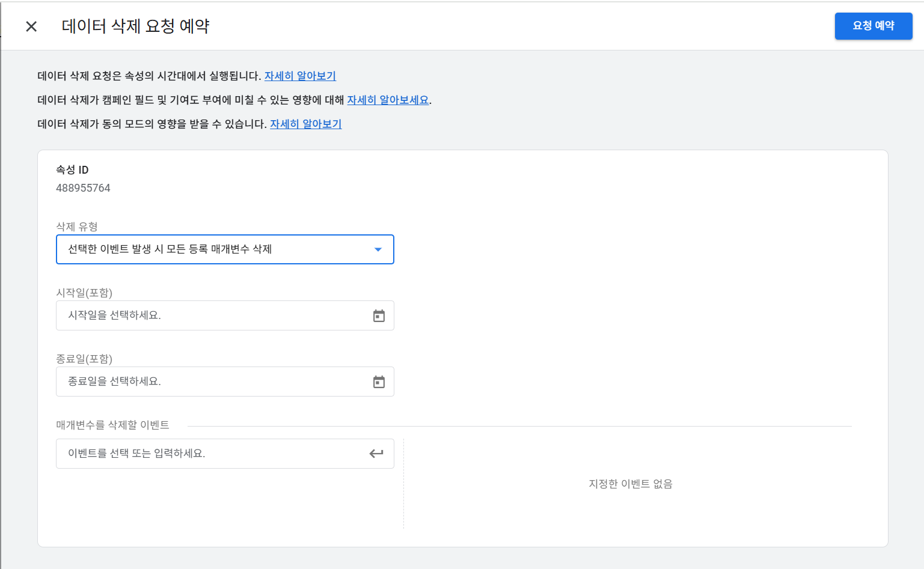Click the 요청 예약 button

tap(874, 26)
